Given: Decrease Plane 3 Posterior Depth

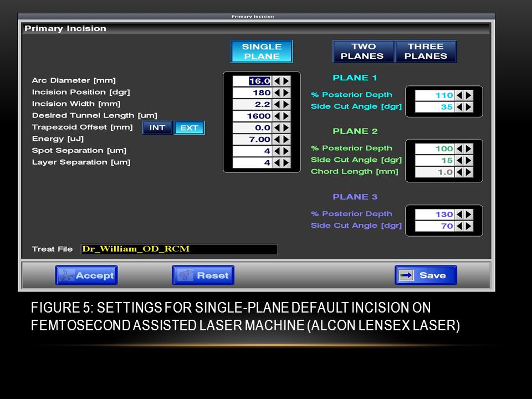Looking at the screenshot, I should tap(459, 214).
